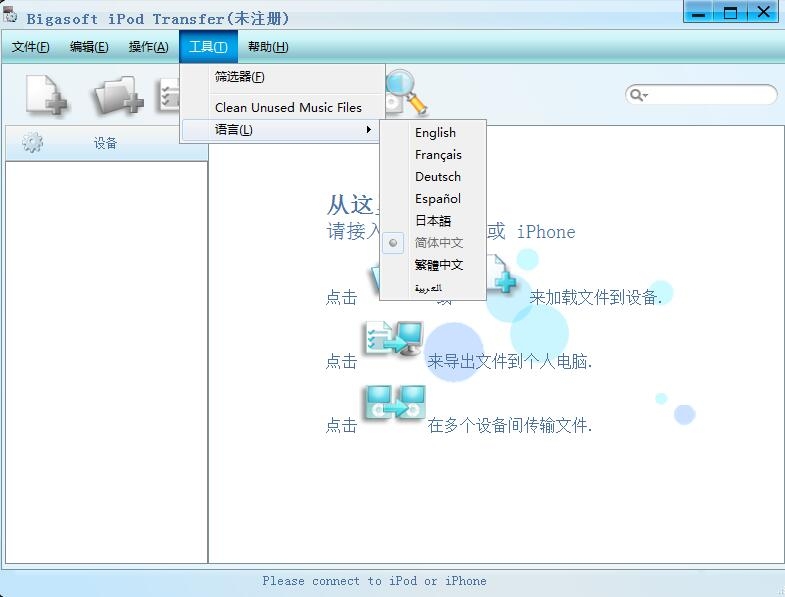Switch language to Arabic
The width and height of the screenshot is (785, 597).
point(433,287)
